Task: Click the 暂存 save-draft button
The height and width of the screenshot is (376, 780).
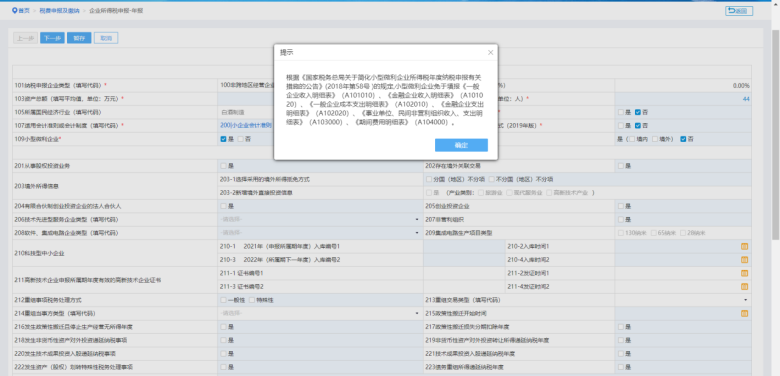Action: 79,38
